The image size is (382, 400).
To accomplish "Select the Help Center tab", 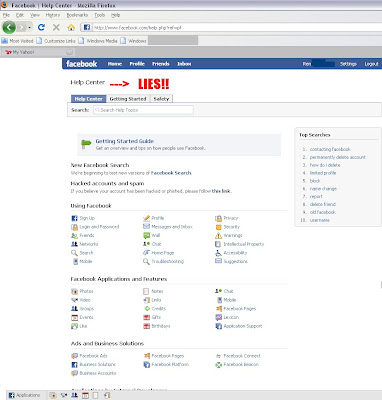I will point(88,99).
